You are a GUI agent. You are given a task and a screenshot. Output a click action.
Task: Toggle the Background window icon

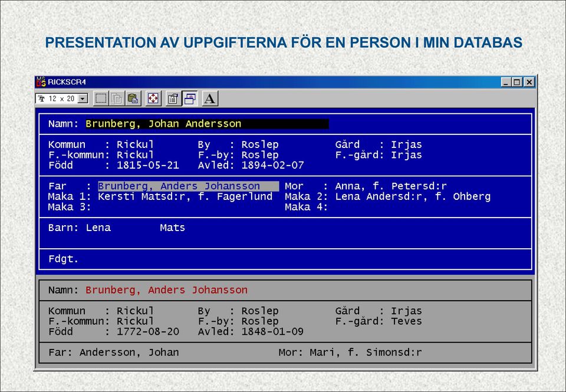pos(189,98)
